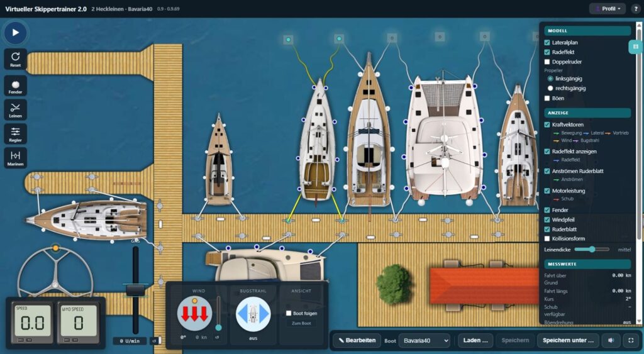This screenshot has height=354, width=644.
Task: Open the Marinas tool
Action: (x=16, y=158)
